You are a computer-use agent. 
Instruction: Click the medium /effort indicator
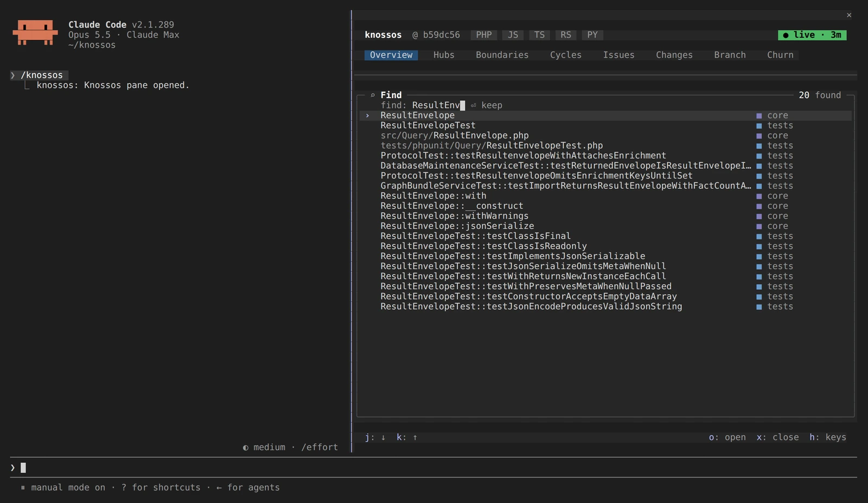coord(290,447)
